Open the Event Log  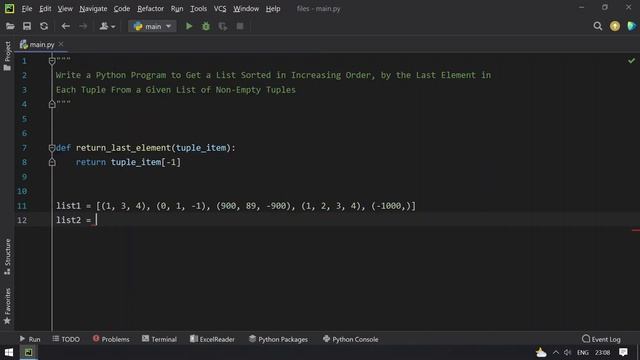pos(601,339)
